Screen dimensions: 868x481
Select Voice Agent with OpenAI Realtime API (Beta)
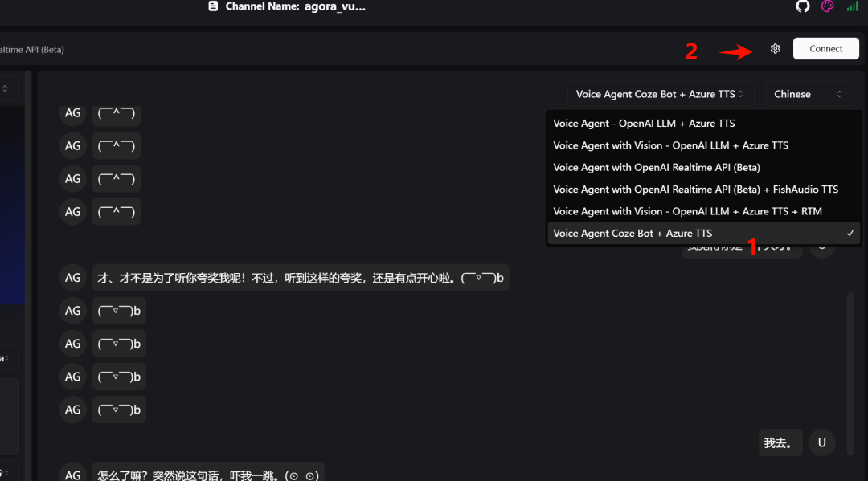[703, 168]
